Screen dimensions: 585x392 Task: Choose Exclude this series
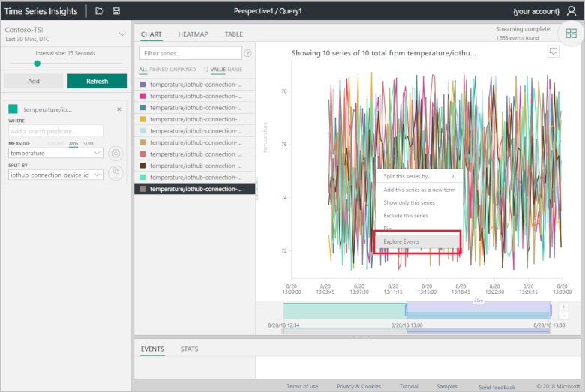(406, 216)
